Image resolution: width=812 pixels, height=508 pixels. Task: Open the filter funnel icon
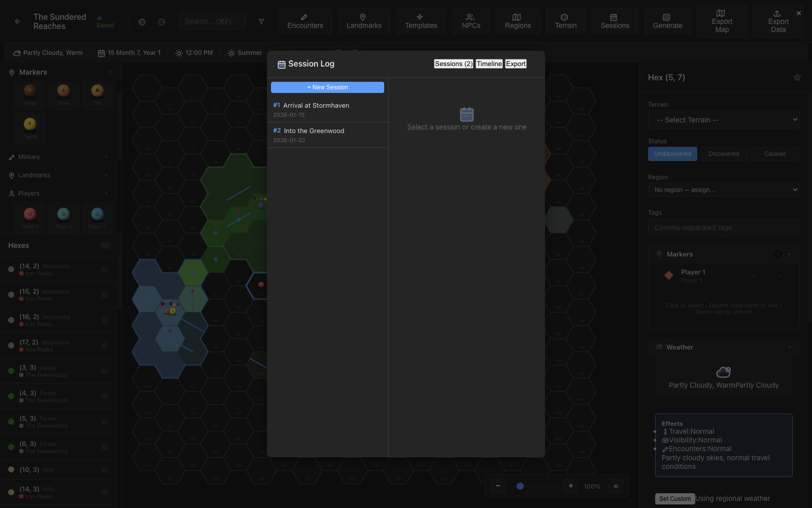[261, 21]
